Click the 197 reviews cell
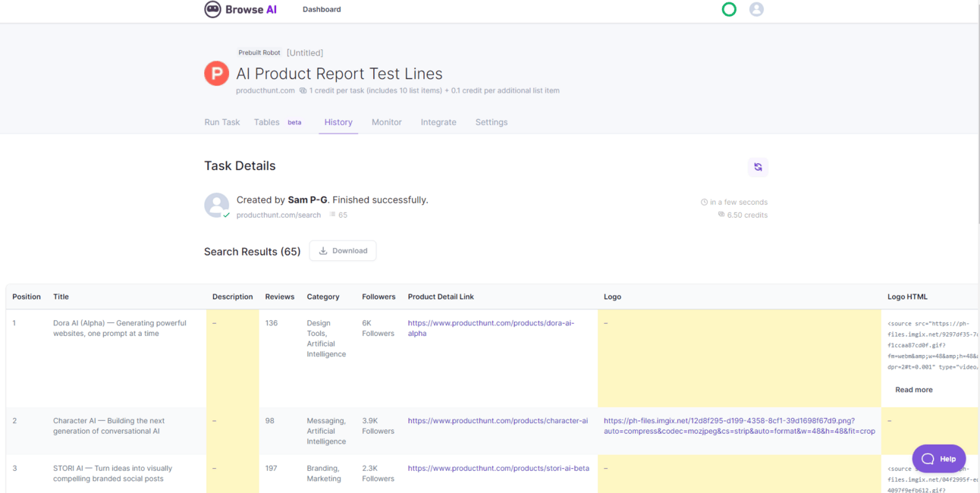This screenshot has height=493, width=980. 272,469
